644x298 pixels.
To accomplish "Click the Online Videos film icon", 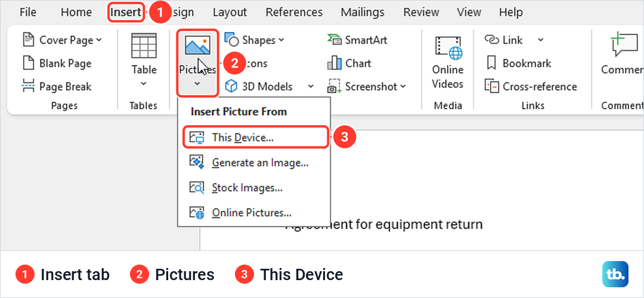I will 448,48.
